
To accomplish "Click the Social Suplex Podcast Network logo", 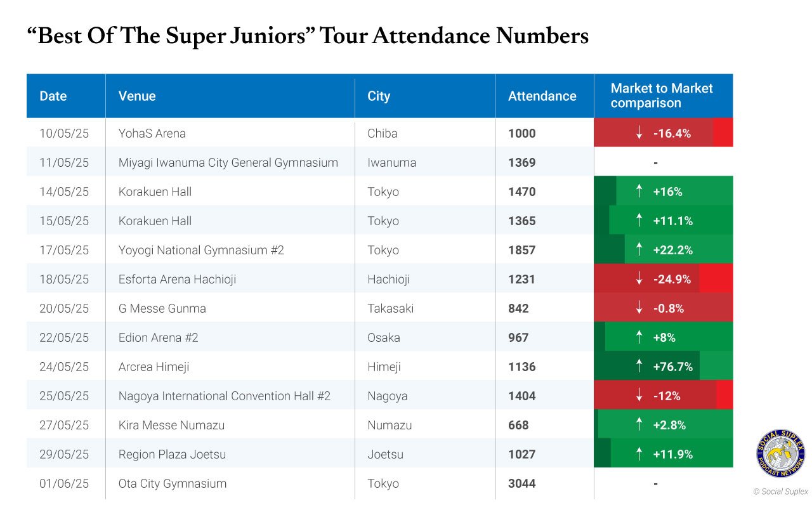I will click(x=780, y=453).
